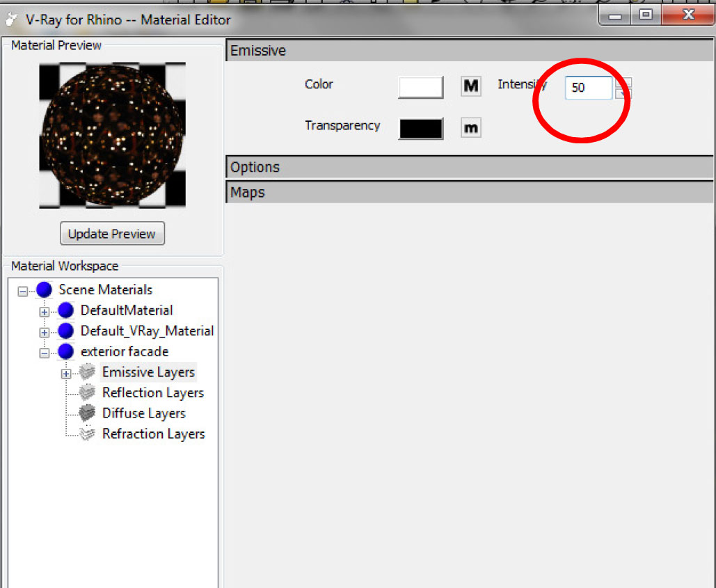Collapse the Emissive rollout header
Image resolution: width=716 pixels, height=588 pixels.
470,50
